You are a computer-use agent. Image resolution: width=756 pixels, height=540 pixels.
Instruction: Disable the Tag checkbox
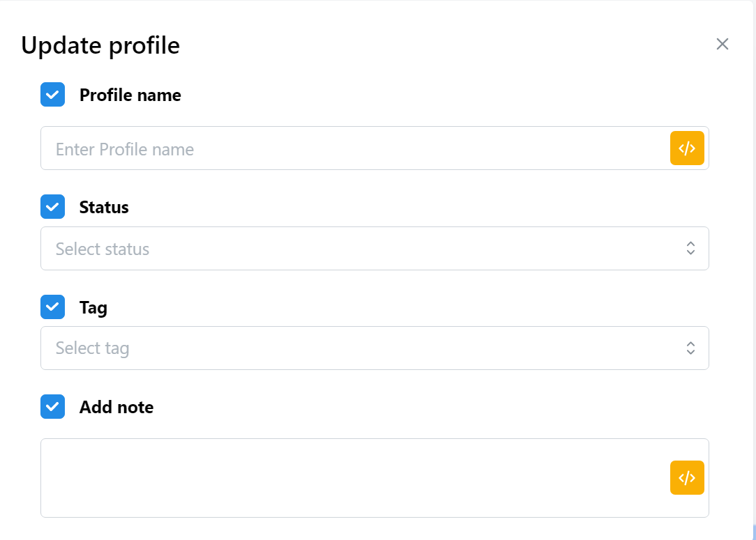(x=52, y=307)
